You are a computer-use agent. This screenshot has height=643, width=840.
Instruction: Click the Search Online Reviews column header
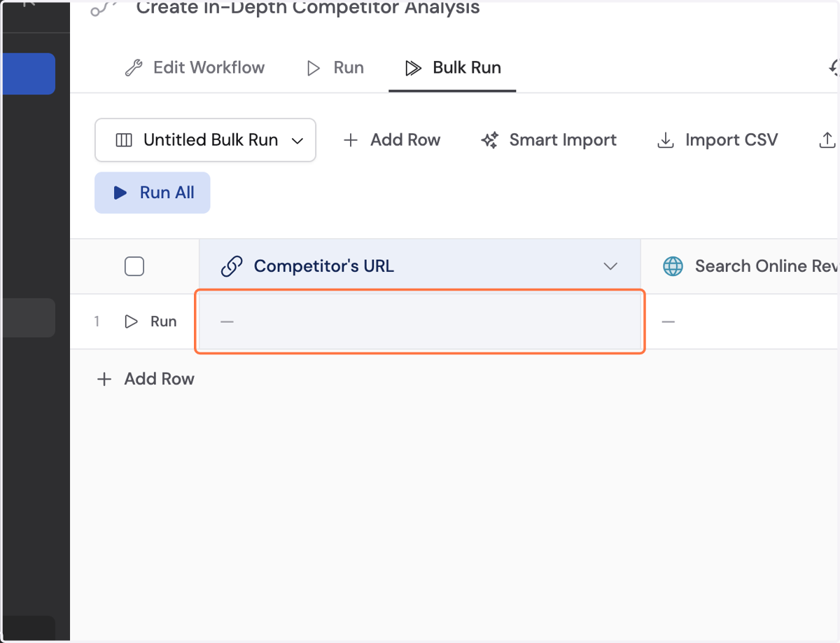coord(741,266)
